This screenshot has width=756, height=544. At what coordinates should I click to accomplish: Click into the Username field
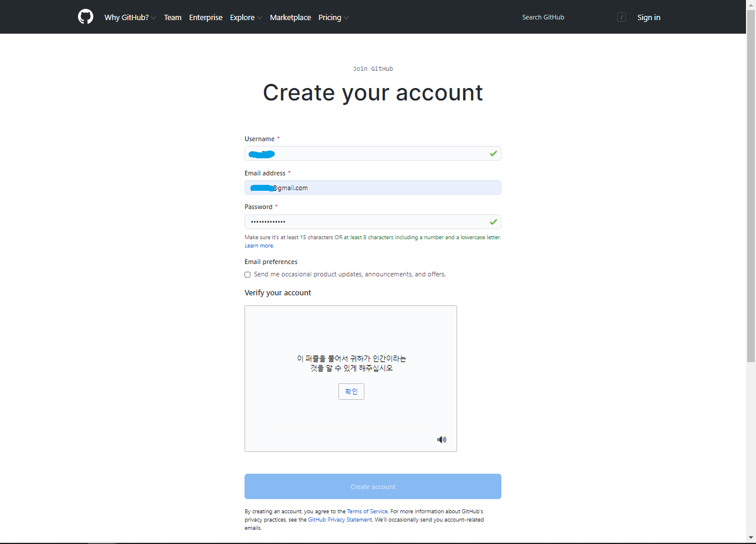(x=373, y=154)
